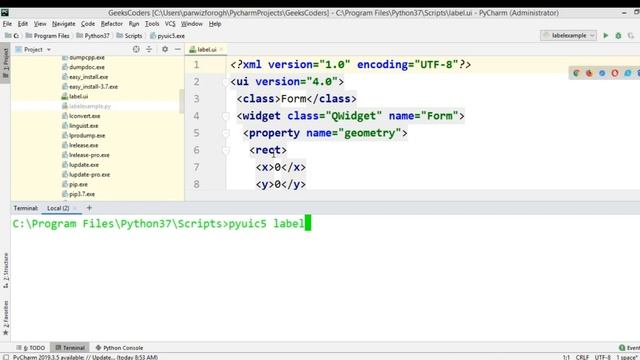This screenshot has height=360, width=640.
Task: Select lupdate.exe in project tree
Action: click(80, 165)
